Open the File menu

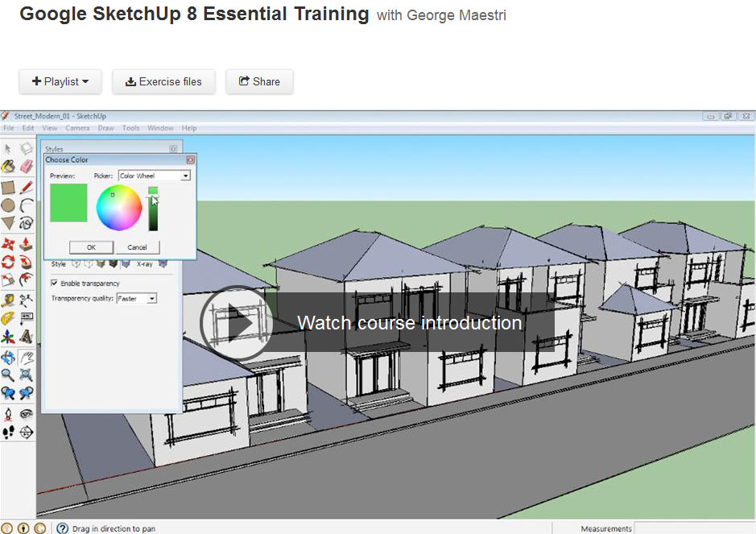click(x=9, y=128)
